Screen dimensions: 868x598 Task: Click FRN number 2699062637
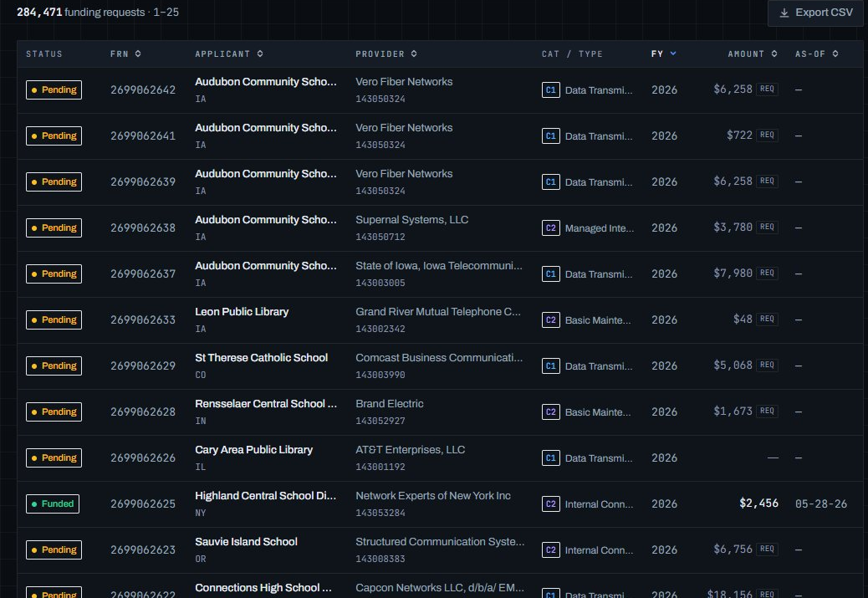click(143, 273)
